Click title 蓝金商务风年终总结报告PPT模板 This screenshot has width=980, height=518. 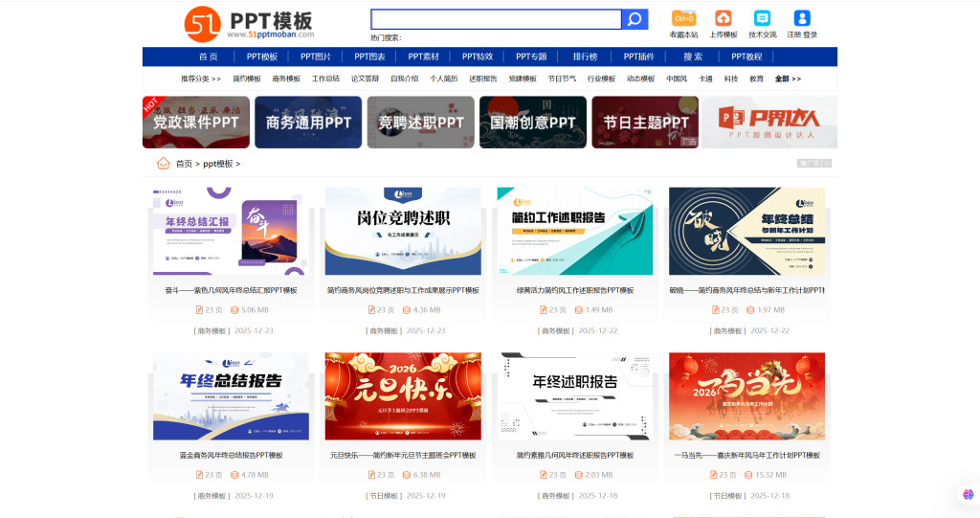[x=231, y=456]
